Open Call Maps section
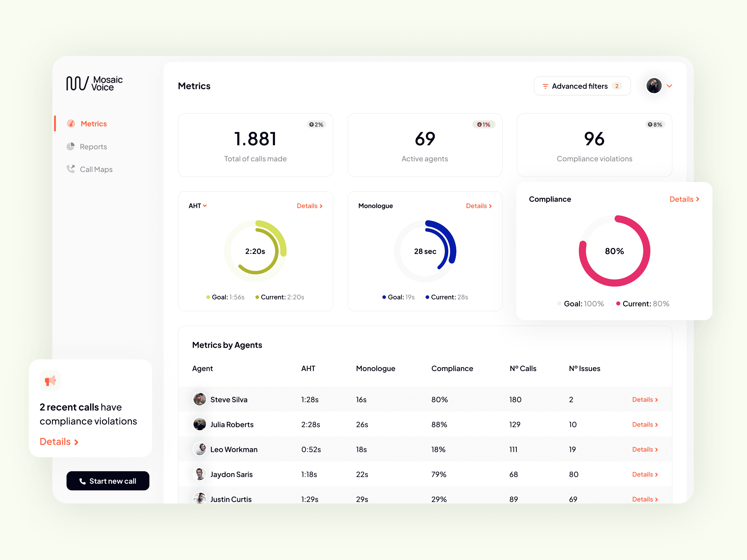This screenshot has height=560, width=747. (96, 169)
